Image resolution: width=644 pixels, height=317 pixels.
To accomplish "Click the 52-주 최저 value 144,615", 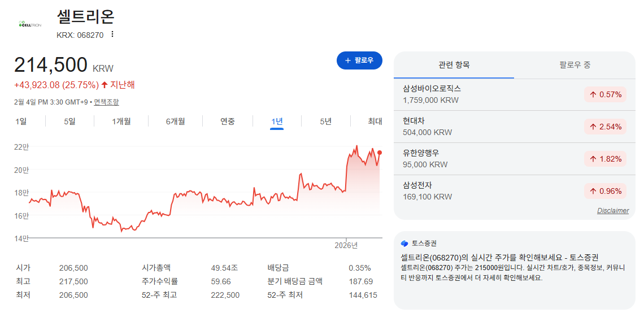I will pyautogui.click(x=363, y=295).
